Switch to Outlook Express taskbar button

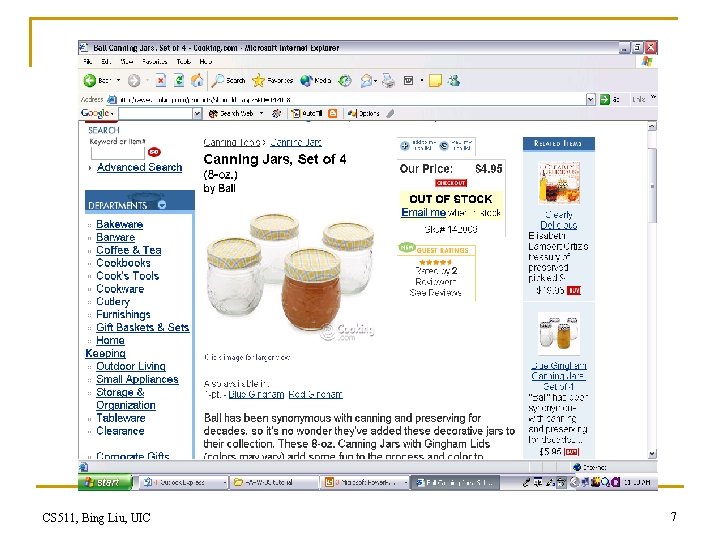[x=183, y=483]
